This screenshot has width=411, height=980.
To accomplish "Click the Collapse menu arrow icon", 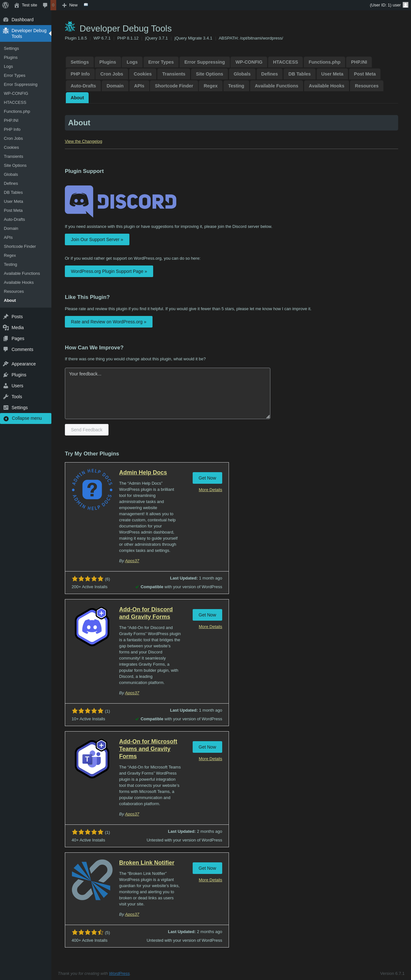I will pyautogui.click(x=6, y=418).
